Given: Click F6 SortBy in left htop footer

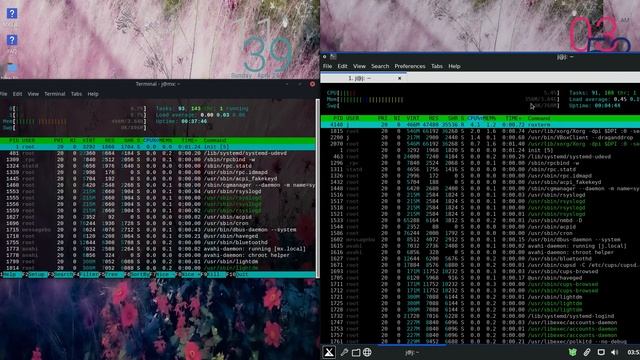Looking at the screenshot, I should [139, 275].
